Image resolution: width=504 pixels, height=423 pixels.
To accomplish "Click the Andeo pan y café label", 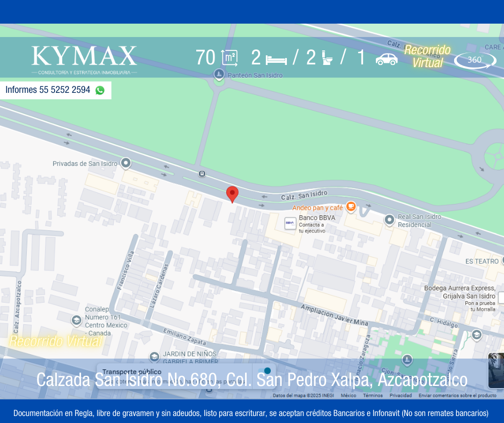I will coord(317,208).
